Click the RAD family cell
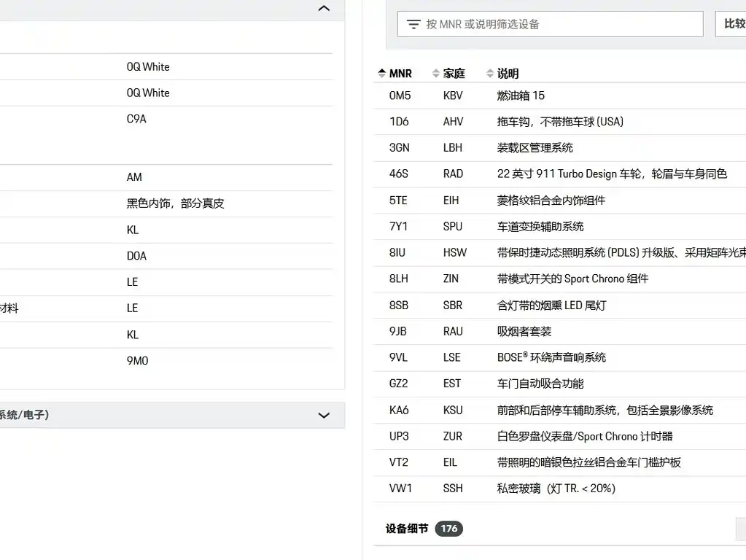The width and height of the screenshot is (746, 560). (x=453, y=174)
